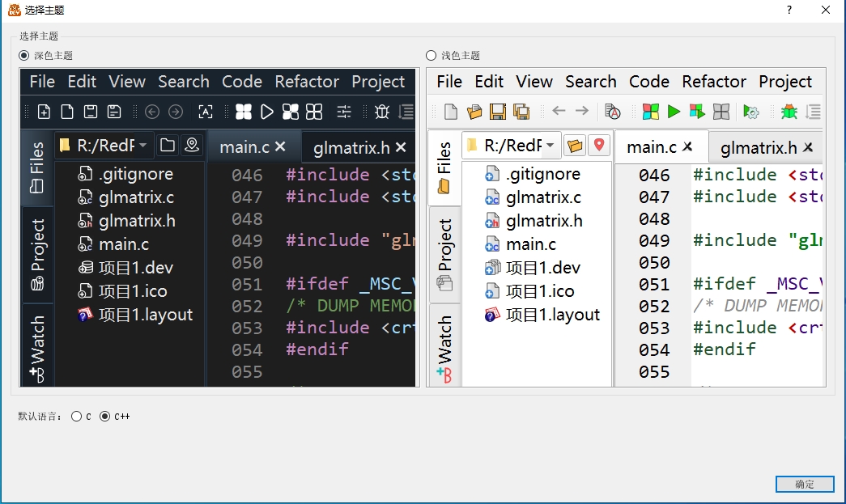The width and height of the screenshot is (846, 504).
Task: Click the debug bug icon in dark preview
Action: click(x=381, y=112)
